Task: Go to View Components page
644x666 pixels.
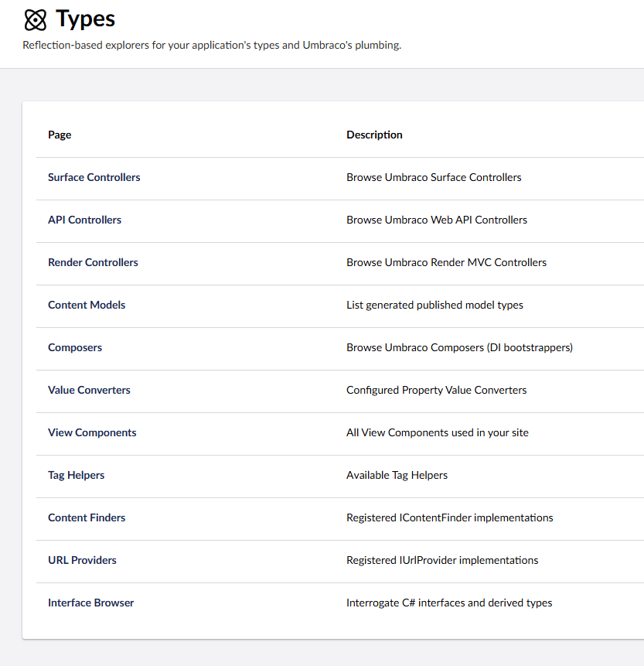Action: coord(92,432)
